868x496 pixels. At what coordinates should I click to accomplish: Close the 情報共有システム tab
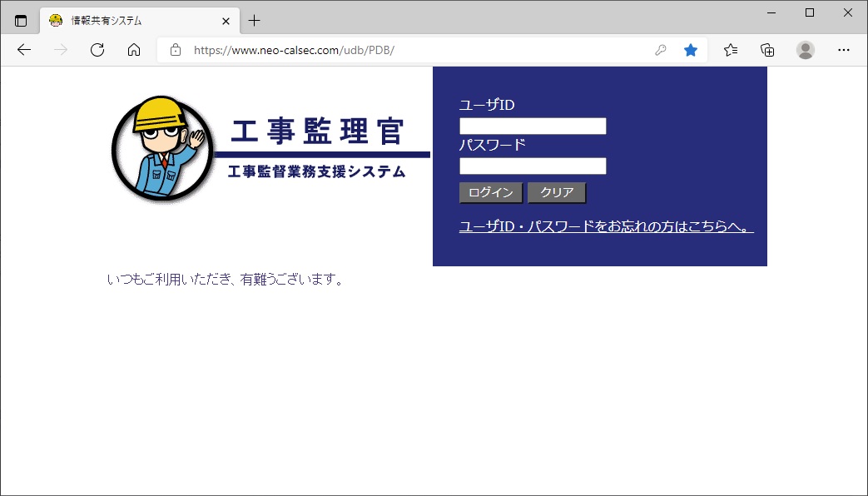pyautogui.click(x=226, y=21)
